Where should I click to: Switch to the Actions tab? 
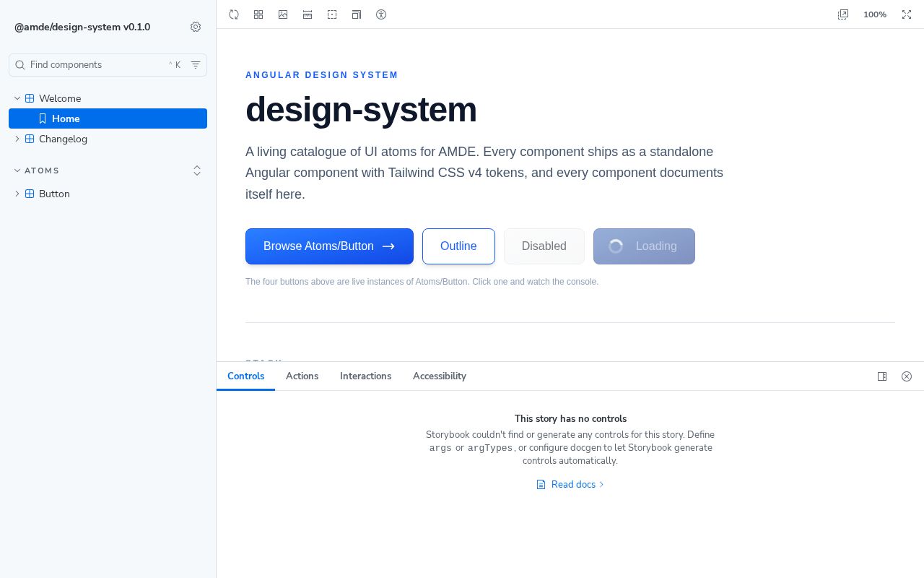coord(302,376)
